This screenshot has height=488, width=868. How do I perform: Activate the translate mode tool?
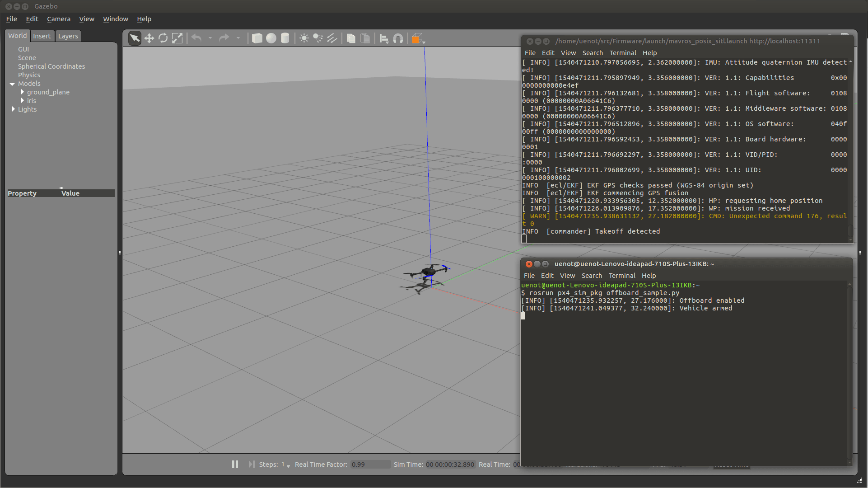point(149,38)
